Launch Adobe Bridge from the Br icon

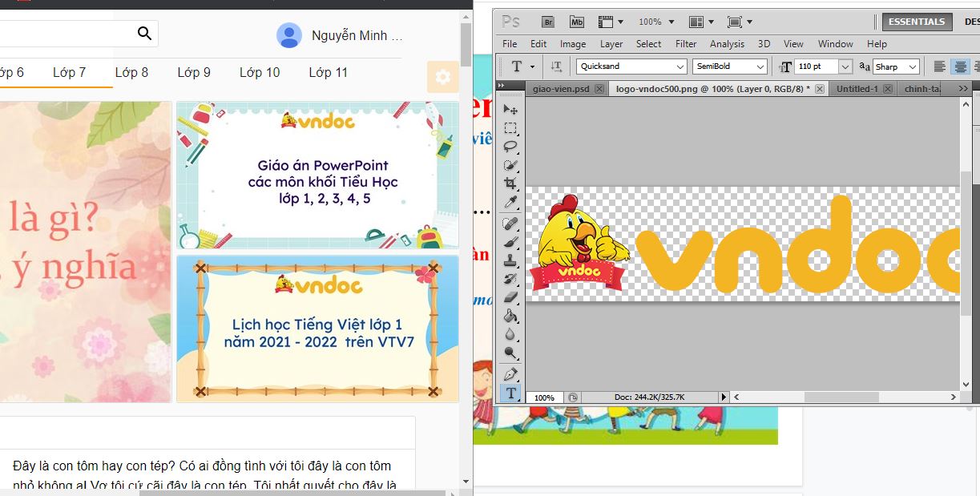pos(548,22)
